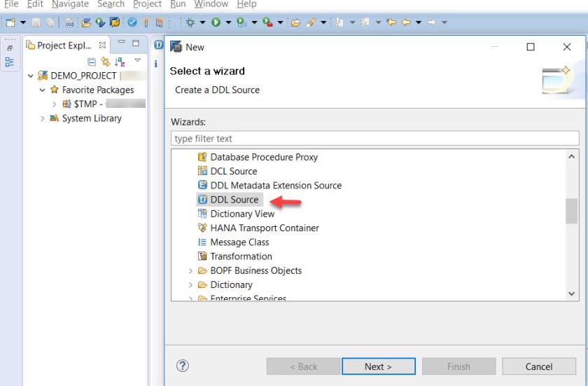Close the Project Explorer tab with its X
Viewport: 588px width, 386px height.
[102, 45]
